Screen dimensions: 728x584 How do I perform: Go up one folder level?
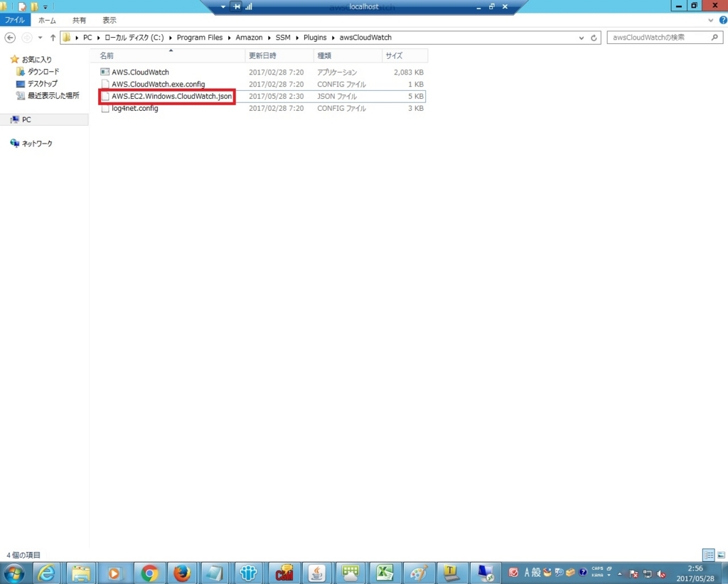coord(53,38)
